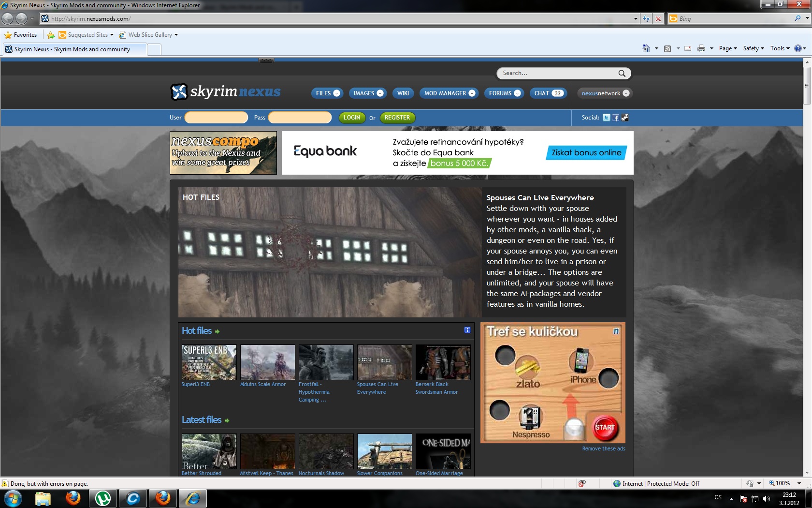Click the Help question mark icon
The height and width of the screenshot is (508, 812).
coord(798,48)
